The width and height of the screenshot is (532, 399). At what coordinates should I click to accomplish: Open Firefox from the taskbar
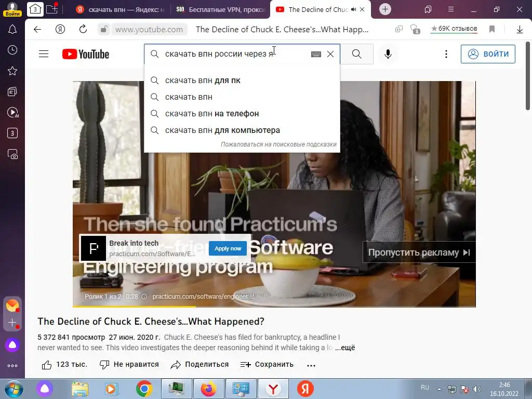pyautogui.click(x=209, y=389)
